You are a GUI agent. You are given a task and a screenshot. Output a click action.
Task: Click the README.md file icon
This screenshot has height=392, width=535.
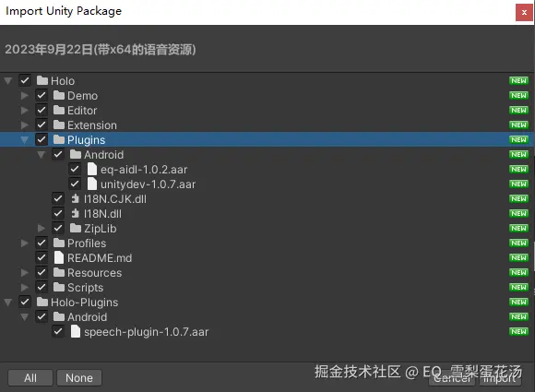[x=59, y=257]
